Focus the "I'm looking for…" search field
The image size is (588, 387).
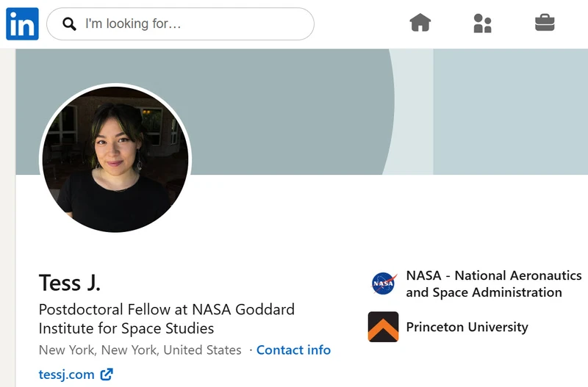tap(180, 24)
